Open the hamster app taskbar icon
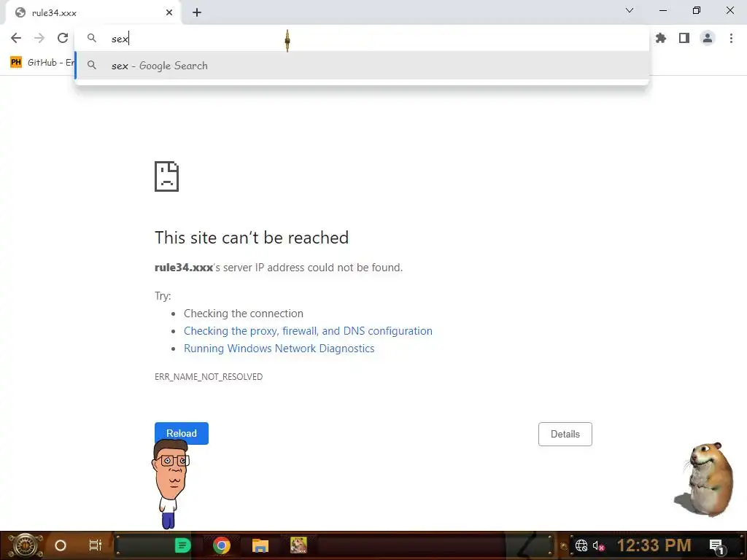The width and height of the screenshot is (747, 560). click(298, 545)
